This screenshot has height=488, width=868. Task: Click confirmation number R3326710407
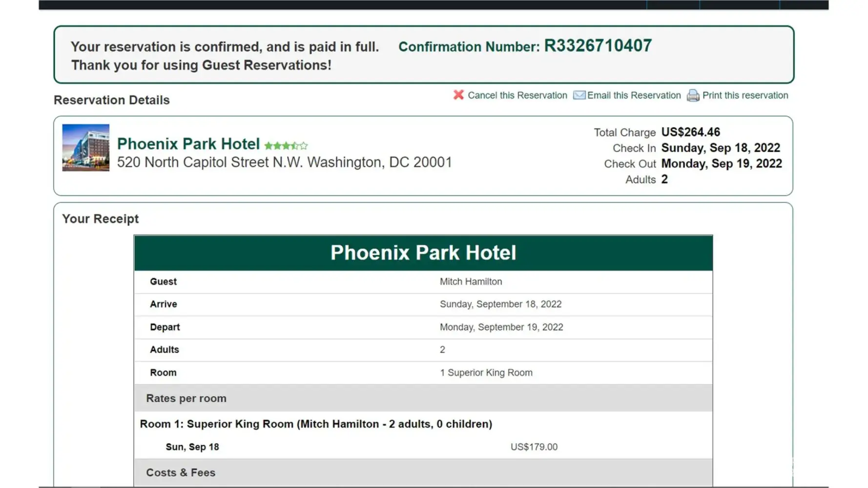click(598, 46)
